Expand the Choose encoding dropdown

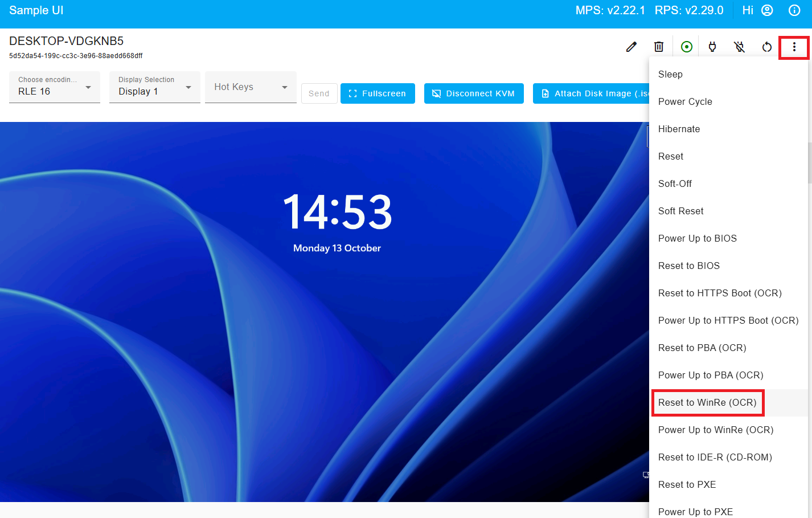click(55, 87)
